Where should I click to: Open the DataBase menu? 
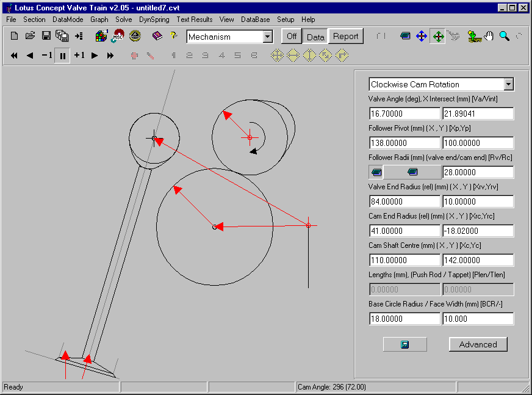pyautogui.click(x=256, y=20)
